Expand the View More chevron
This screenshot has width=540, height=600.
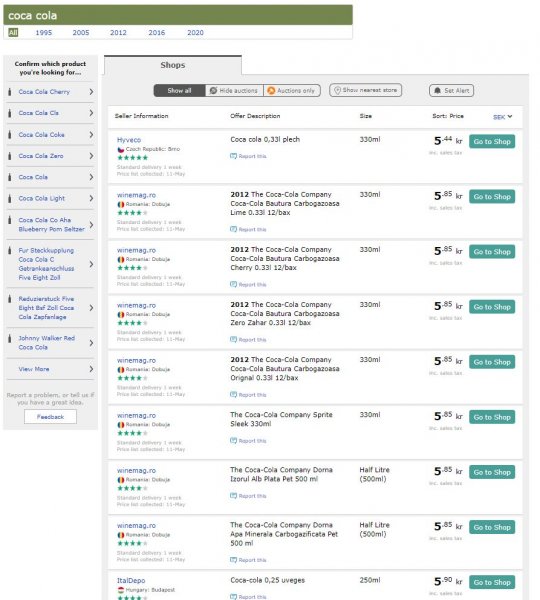point(91,369)
